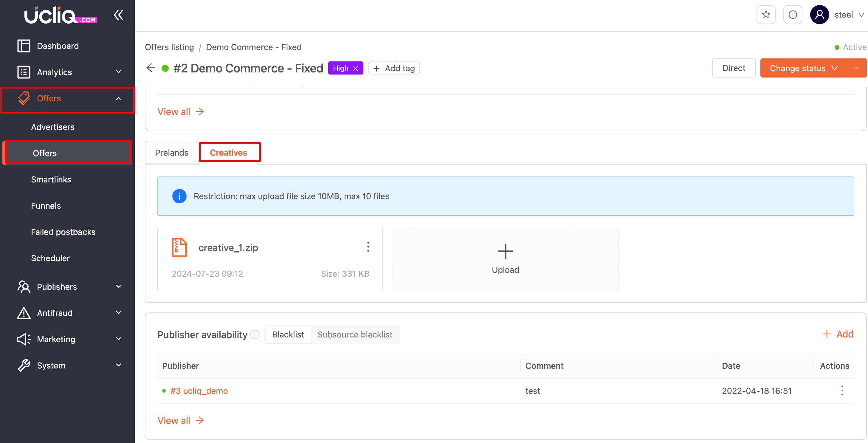Image resolution: width=868 pixels, height=443 pixels.
Task: Switch to the Subsource blacklist option
Action: [354, 334]
